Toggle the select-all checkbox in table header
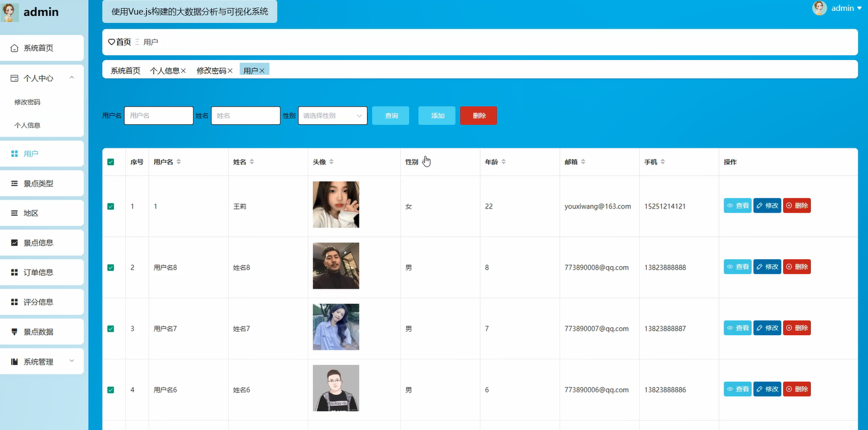Screen dimensions: 868x430 point(111,162)
